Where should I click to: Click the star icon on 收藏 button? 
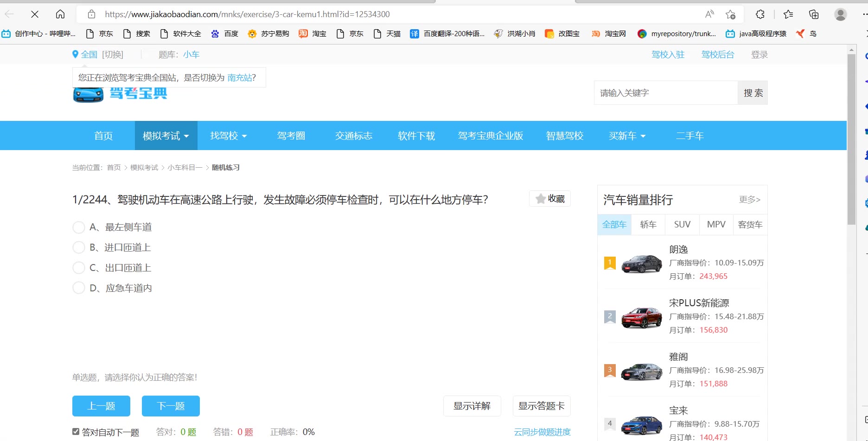pyautogui.click(x=540, y=199)
